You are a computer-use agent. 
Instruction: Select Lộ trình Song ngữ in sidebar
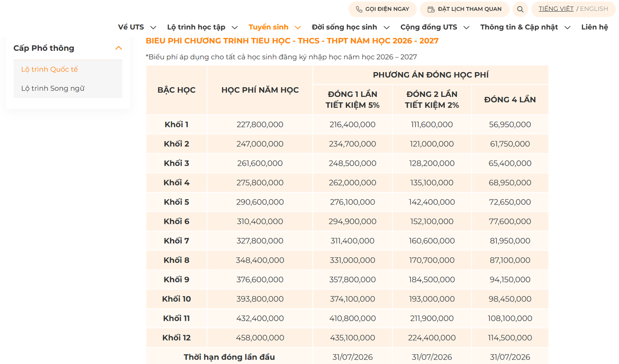(53, 88)
